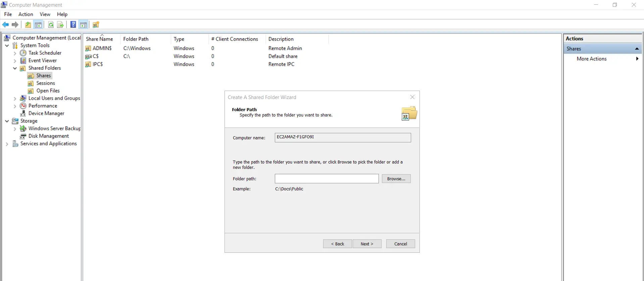
Task: Click the Refresh toolbar icon
Action: [51, 25]
